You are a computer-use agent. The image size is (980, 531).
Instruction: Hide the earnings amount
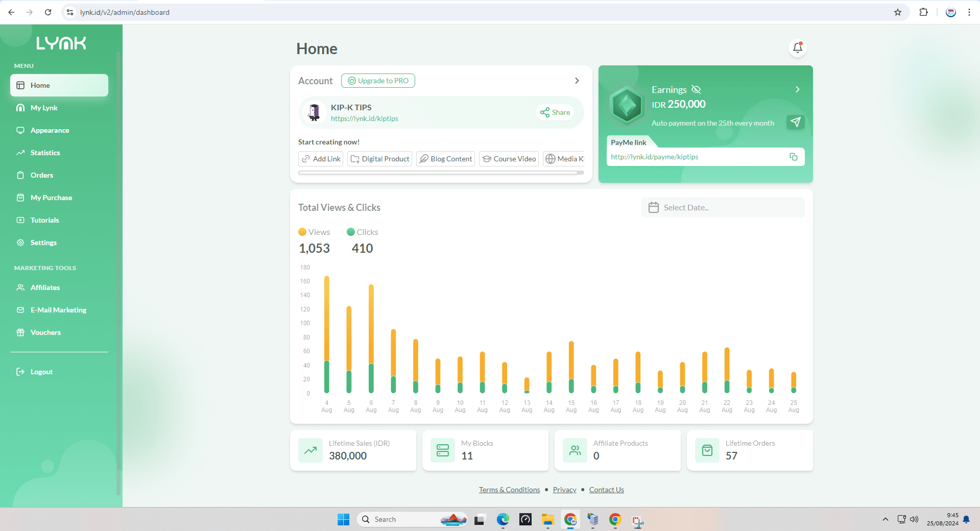pyautogui.click(x=696, y=89)
